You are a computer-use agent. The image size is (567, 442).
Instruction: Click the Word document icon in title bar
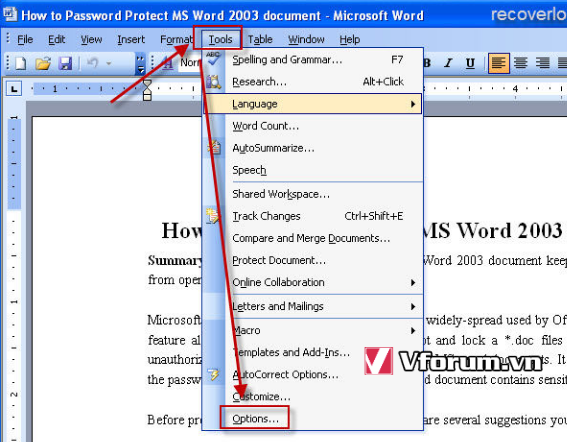coord(10,14)
